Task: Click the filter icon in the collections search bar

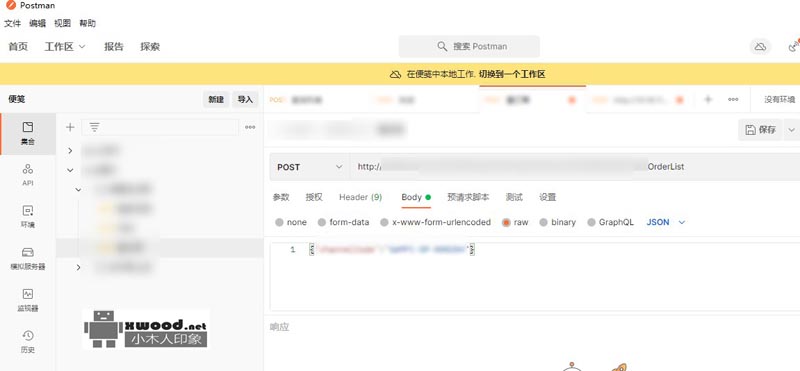Action: (x=94, y=127)
